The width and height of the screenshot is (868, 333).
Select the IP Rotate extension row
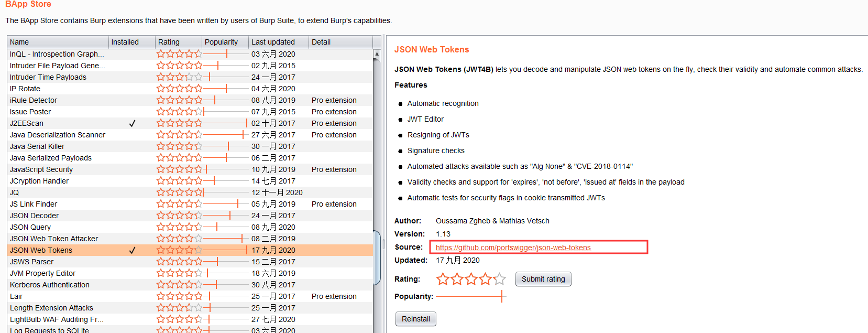coord(190,89)
